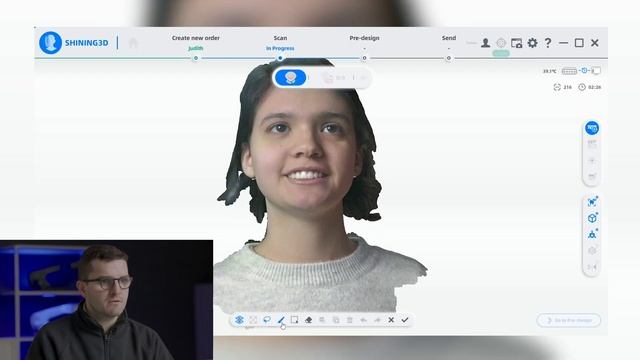Confirm editing with the checkmark button
The image size is (640, 360).
click(405, 320)
